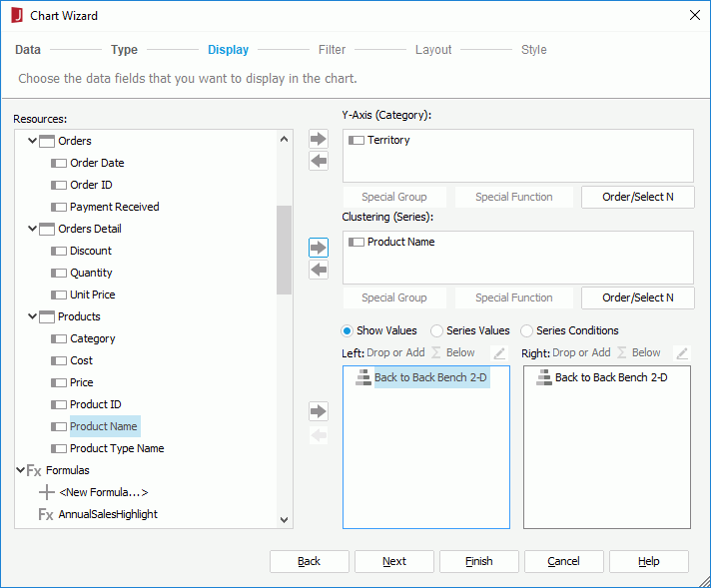Go to the Data wizard step
The image size is (711, 588).
(28, 49)
